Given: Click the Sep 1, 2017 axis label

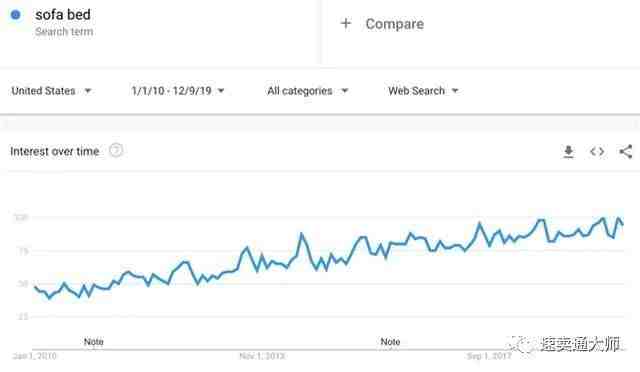Looking at the screenshot, I should click(489, 356).
